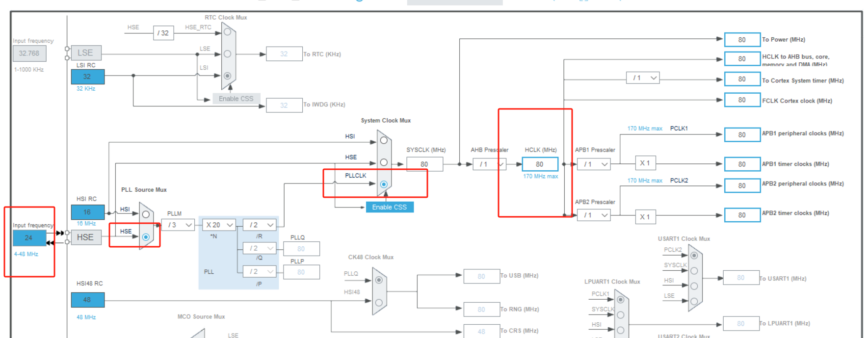Click the 24 HSE input frequency field
This screenshot has height=338, width=868.
click(x=29, y=238)
